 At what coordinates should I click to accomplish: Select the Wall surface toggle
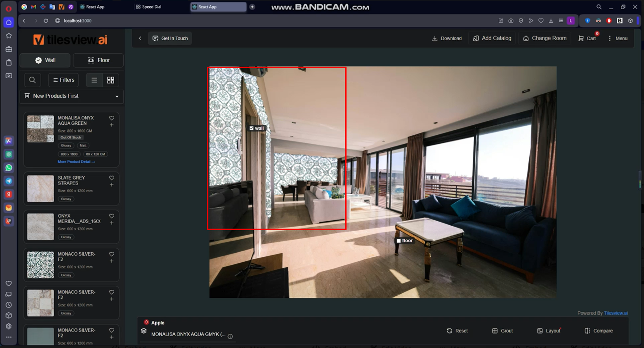tap(45, 60)
